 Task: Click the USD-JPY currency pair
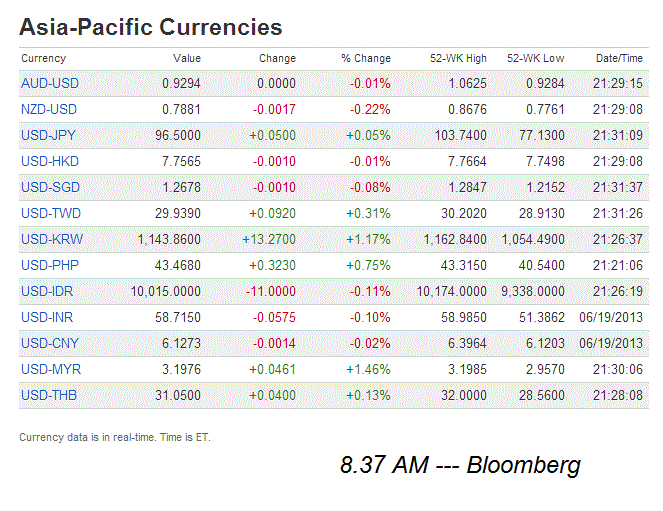[x=49, y=135]
